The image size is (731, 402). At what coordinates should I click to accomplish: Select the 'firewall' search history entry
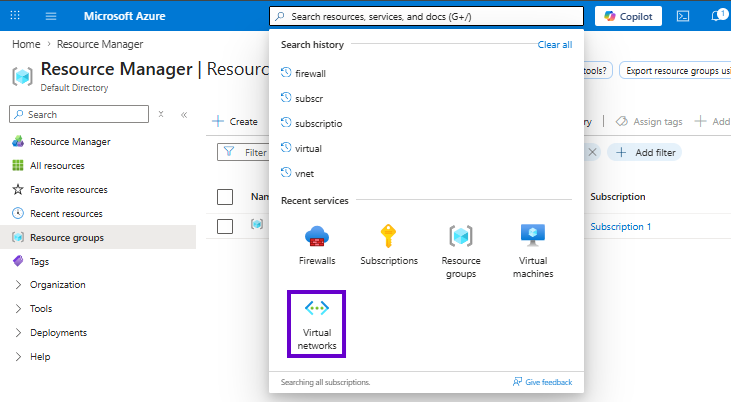[x=310, y=74]
